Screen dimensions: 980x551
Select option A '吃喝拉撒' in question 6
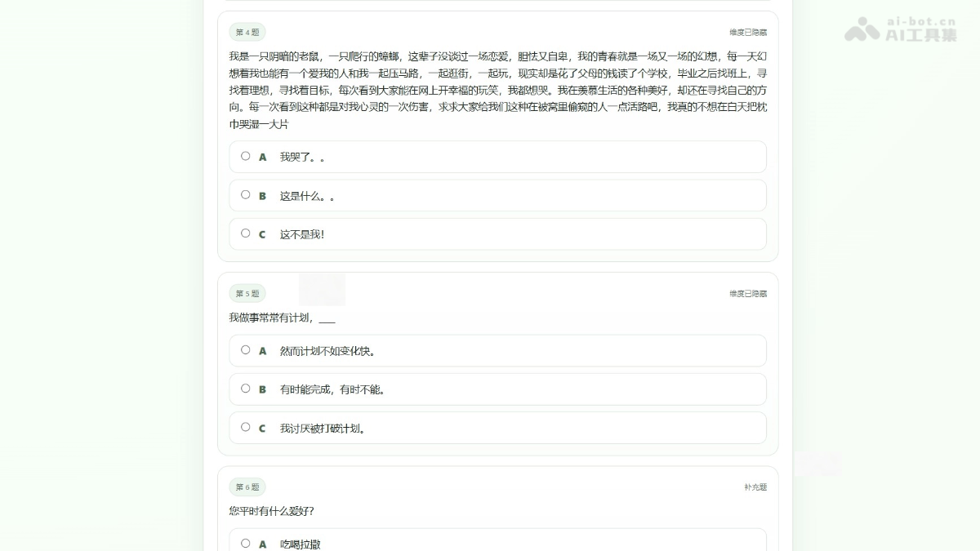point(246,543)
